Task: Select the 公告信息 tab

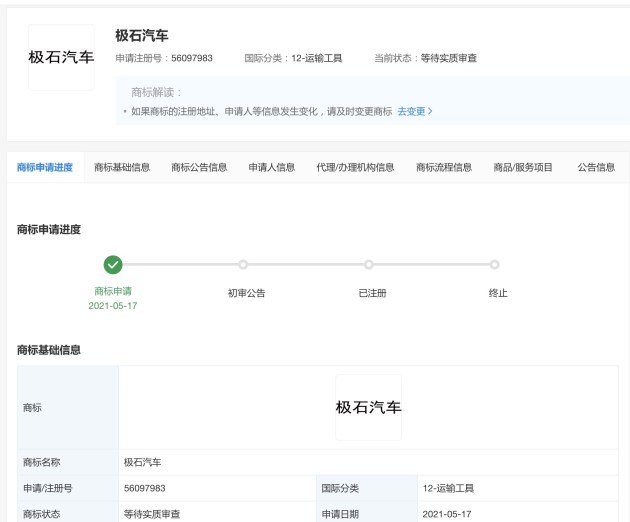Action: (596, 167)
